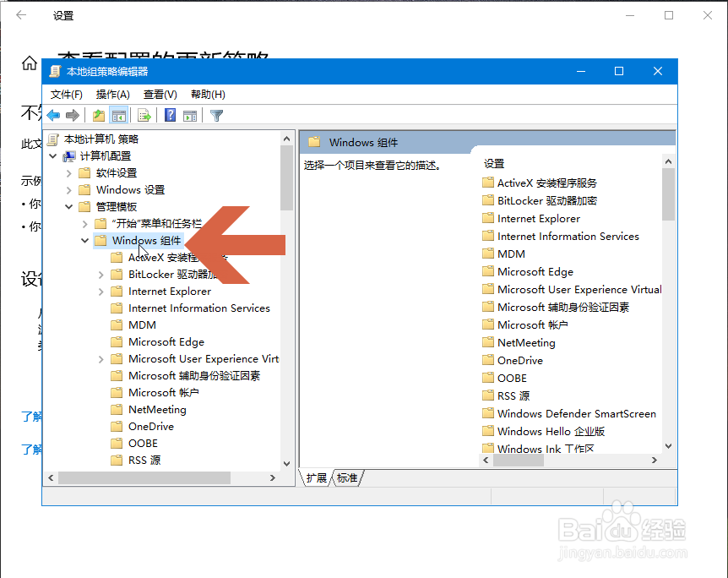Select OneDrive in the left tree
The width and height of the screenshot is (728, 578).
pyautogui.click(x=151, y=426)
